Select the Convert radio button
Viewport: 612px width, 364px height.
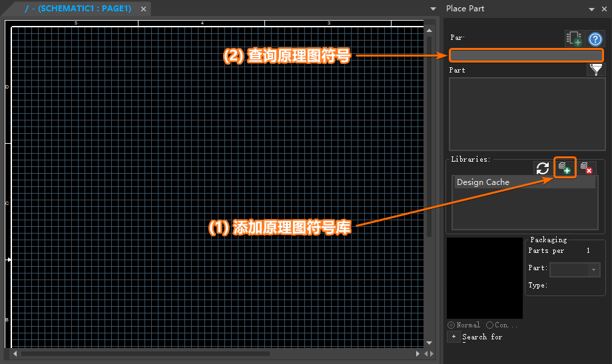(x=490, y=325)
